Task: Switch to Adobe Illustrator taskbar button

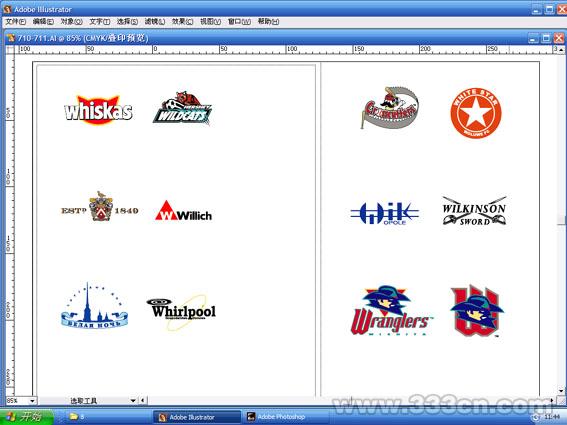Action: pyautogui.click(x=197, y=417)
